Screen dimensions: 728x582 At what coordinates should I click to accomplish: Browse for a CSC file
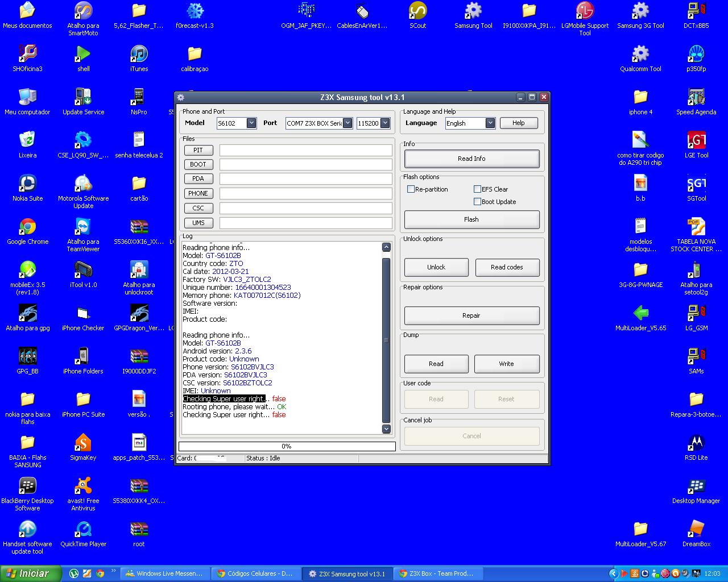coord(198,208)
